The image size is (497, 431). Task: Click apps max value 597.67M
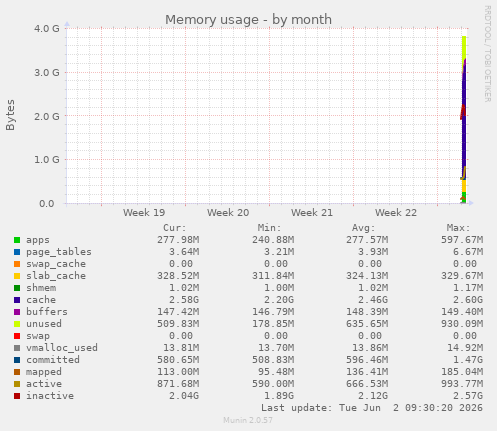tap(462, 240)
